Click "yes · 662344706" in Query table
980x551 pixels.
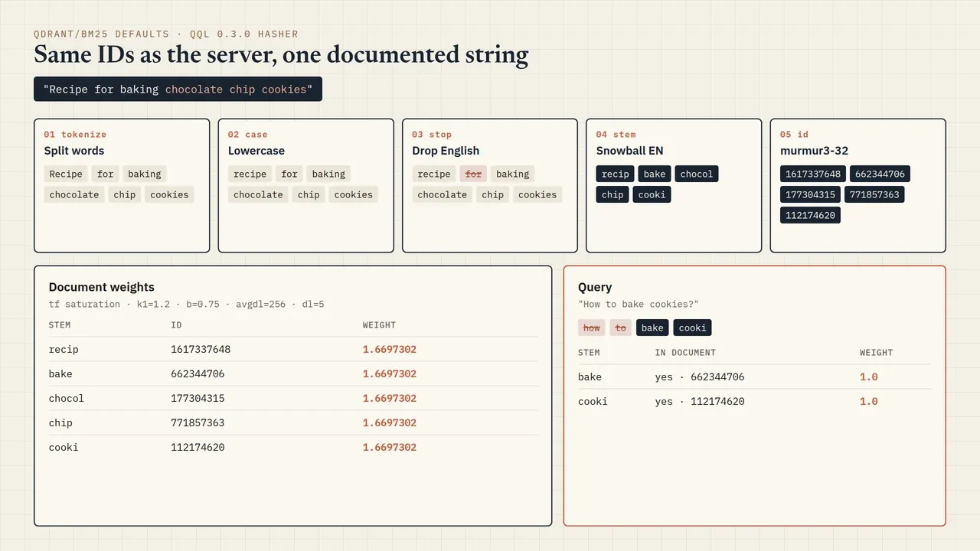click(x=700, y=377)
